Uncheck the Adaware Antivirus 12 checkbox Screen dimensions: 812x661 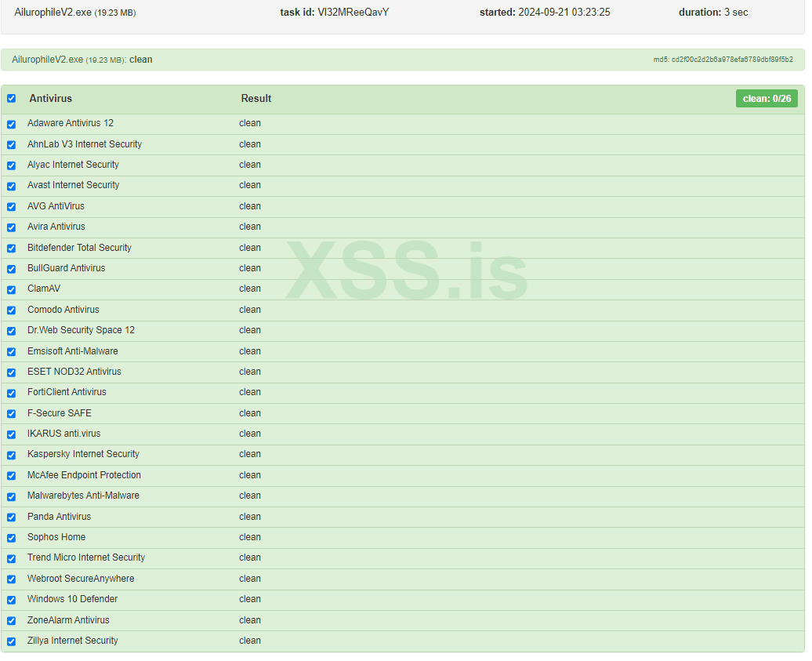(12, 125)
